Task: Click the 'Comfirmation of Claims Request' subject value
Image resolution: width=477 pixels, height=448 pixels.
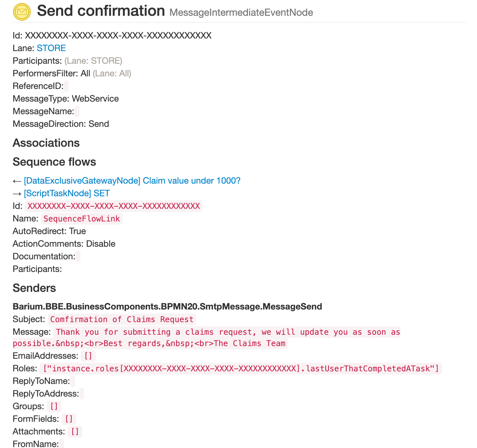Action: [122, 319]
